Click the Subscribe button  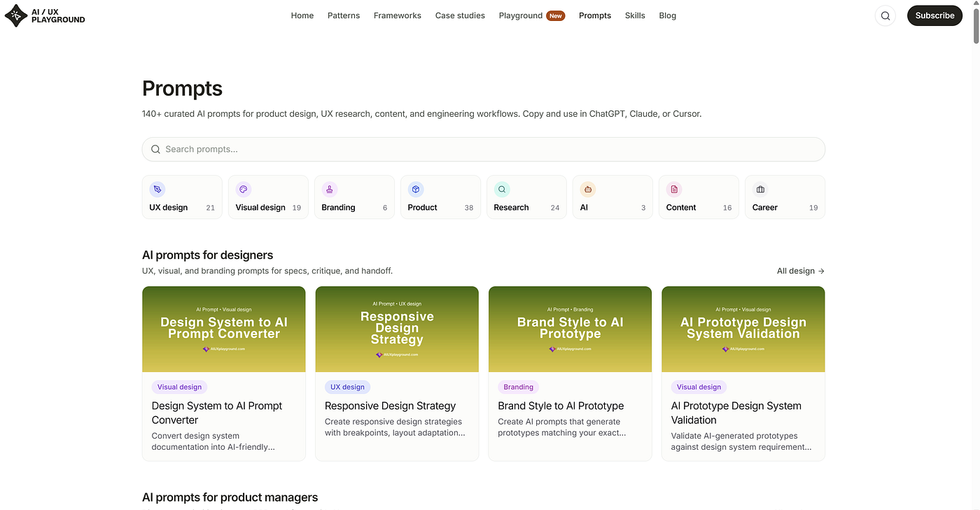point(934,15)
